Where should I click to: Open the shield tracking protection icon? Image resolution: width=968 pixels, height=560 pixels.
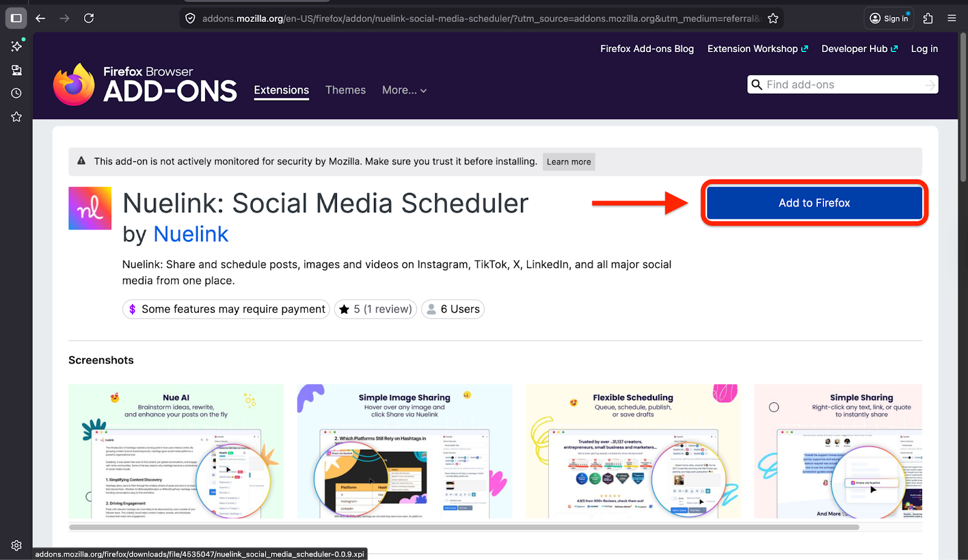[x=190, y=18]
